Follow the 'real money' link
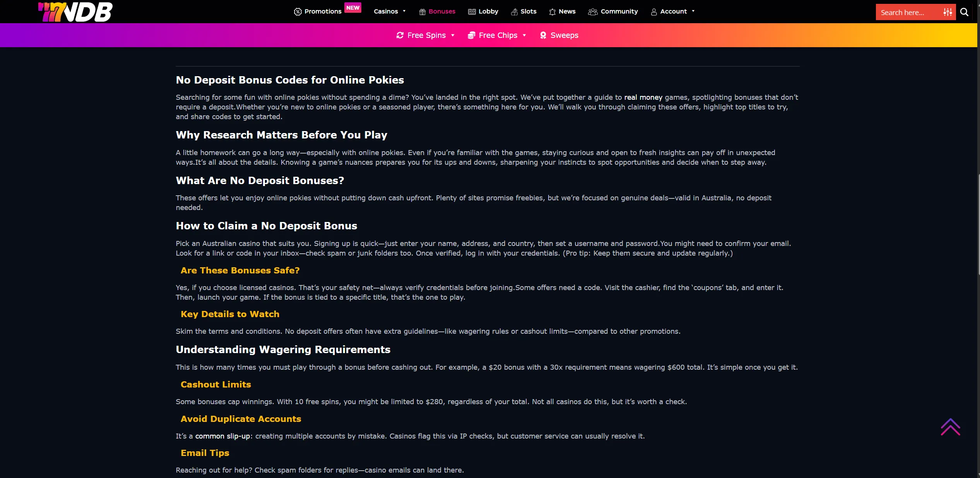The image size is (980, 478). (x=643, y=97)
